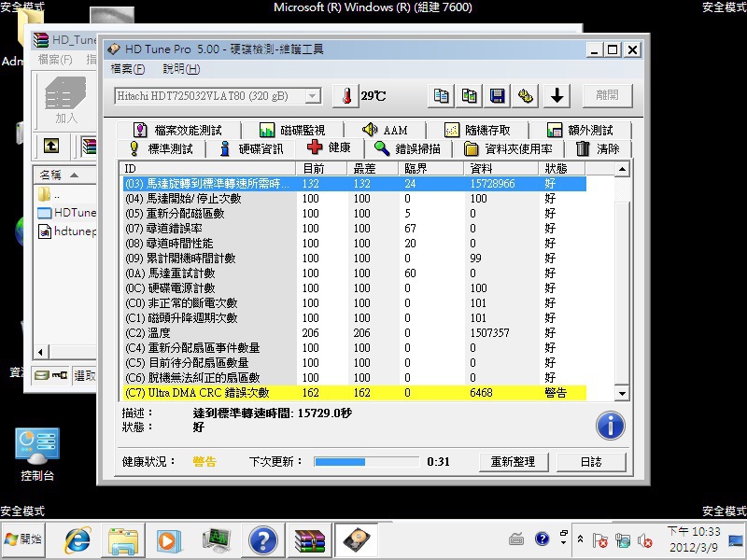Open the options wrench icon

[x=526, y=96]
